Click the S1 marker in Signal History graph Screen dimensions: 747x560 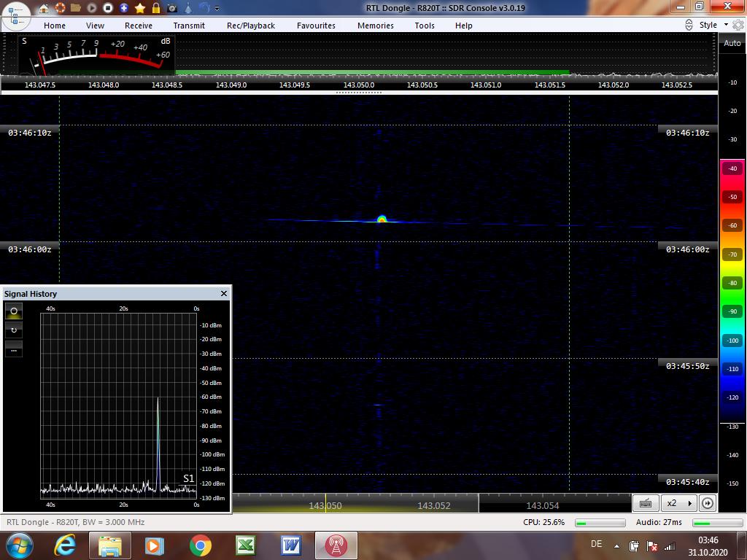tap(189, 478)
